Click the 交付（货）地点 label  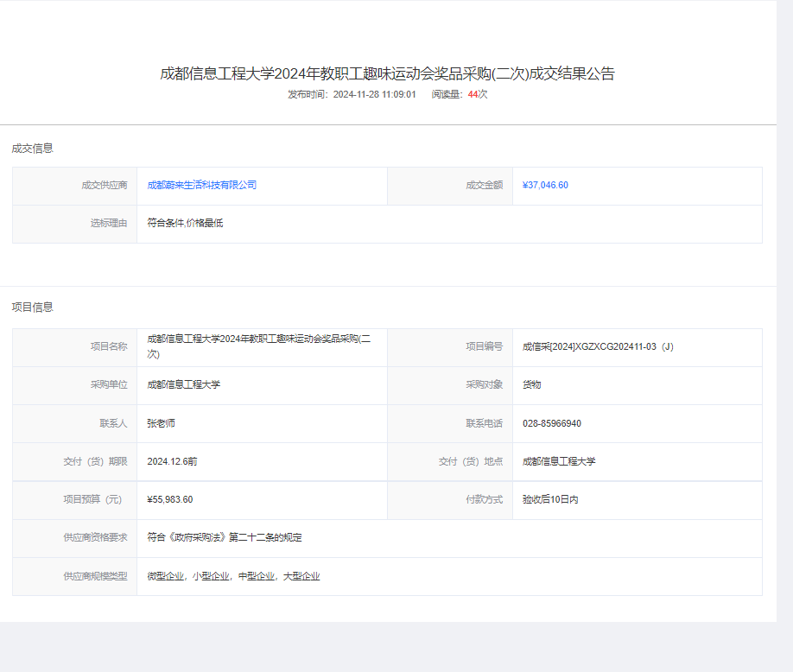coord(471,461)
